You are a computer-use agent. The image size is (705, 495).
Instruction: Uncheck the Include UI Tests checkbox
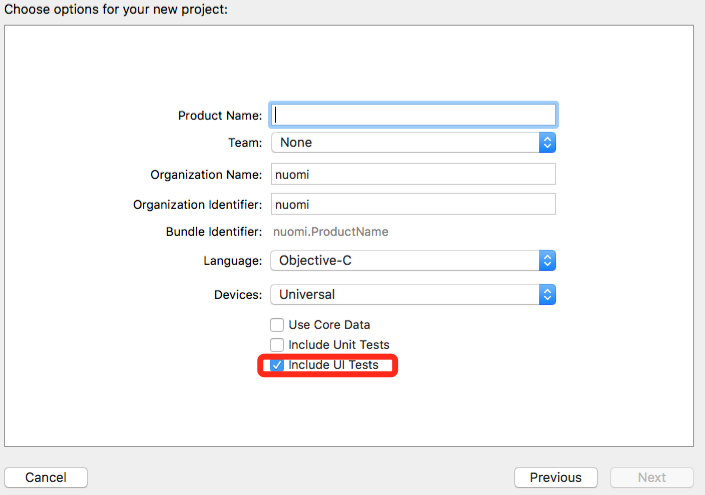277,365
